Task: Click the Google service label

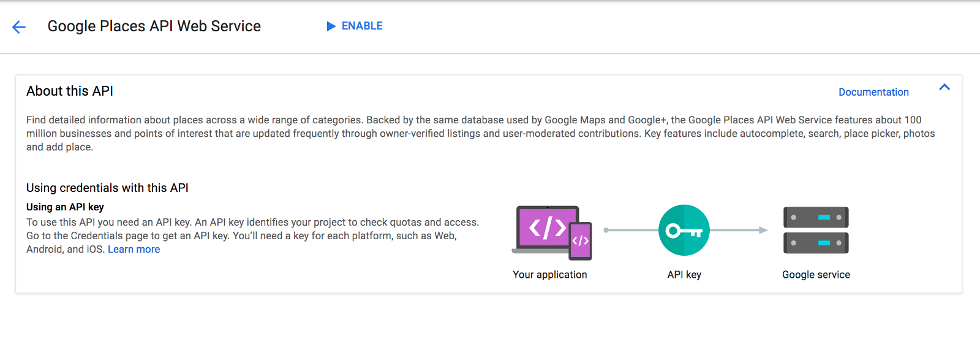Action: 816,275
